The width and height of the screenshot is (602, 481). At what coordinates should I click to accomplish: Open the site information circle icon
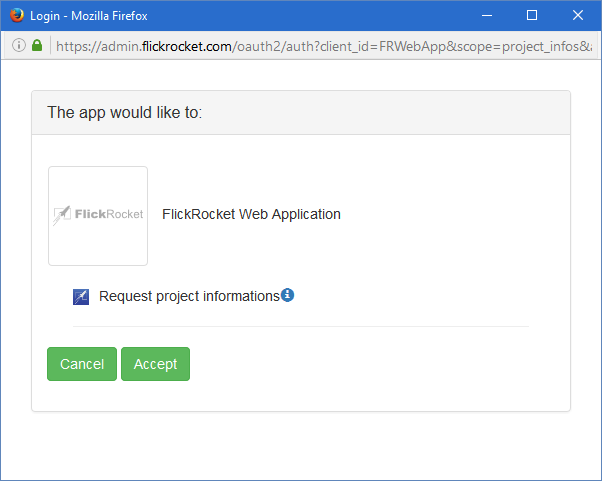[19, 45]
